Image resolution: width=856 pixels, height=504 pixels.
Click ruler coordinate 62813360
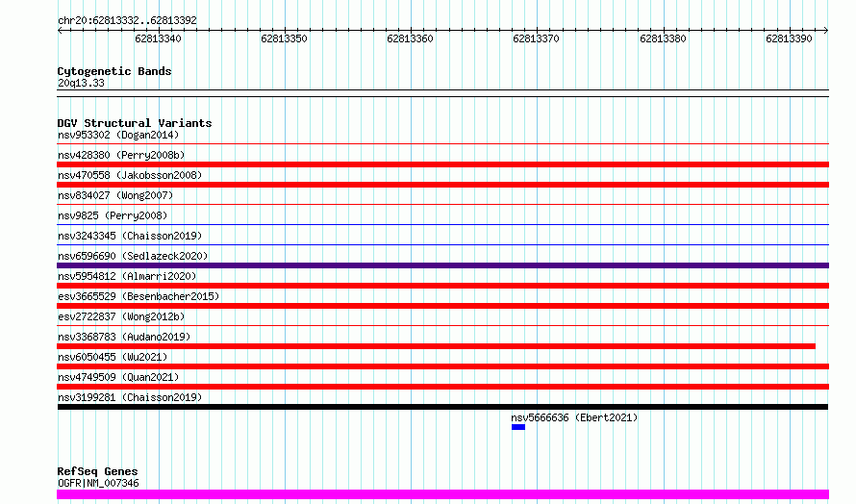[x=410, y=38]
